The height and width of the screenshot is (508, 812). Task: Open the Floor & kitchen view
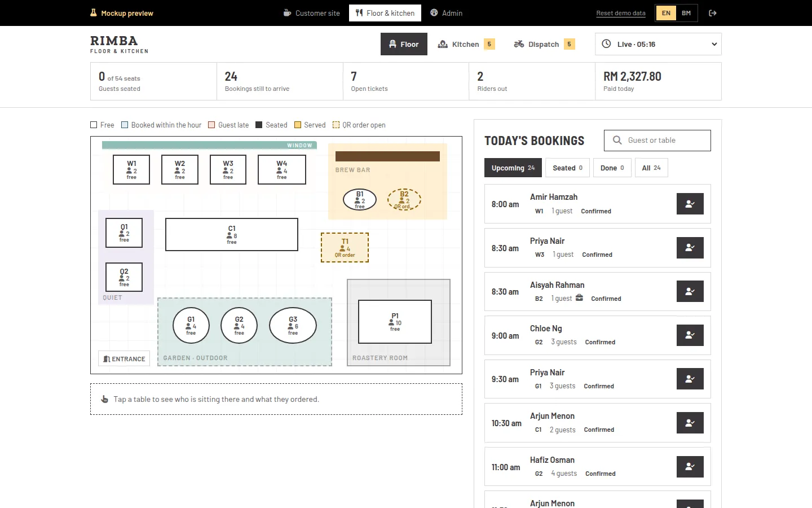coord(385,13)
